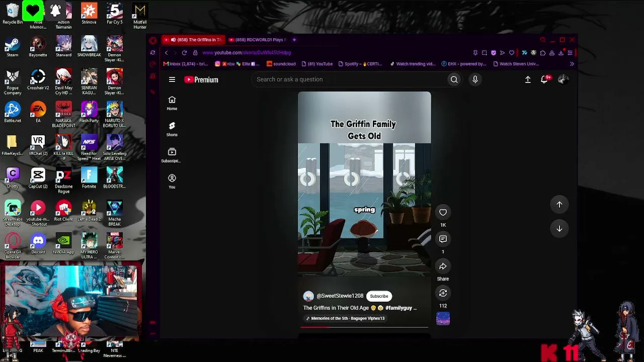Open the YouTube upload/create icon

tap(528, 79)
